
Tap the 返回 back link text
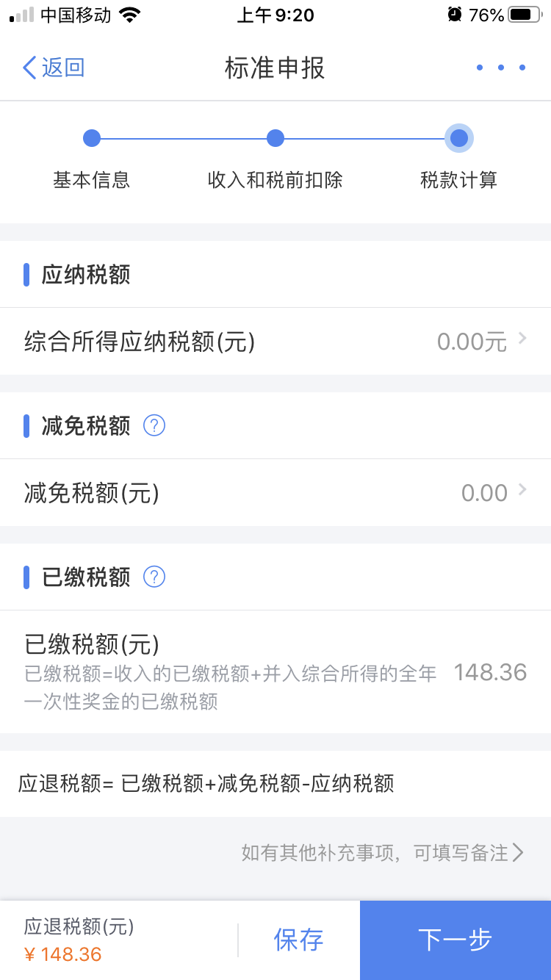click(63, 68)
